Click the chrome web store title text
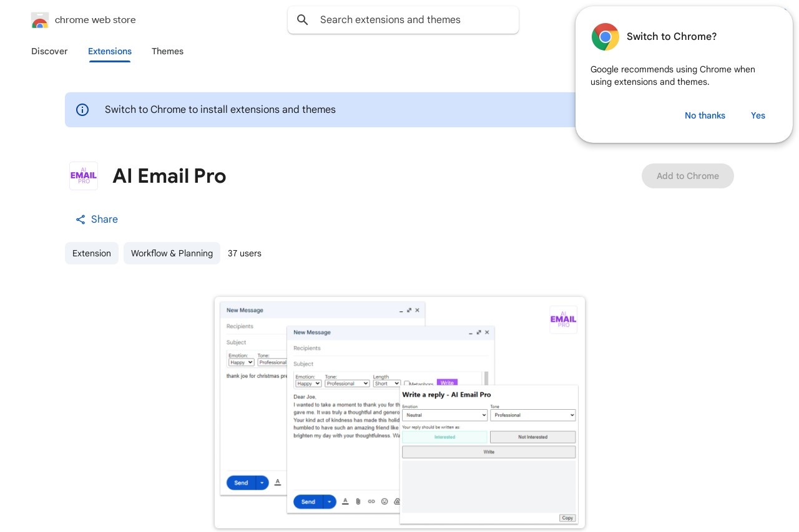The height and width of the screenshot is (532, 799). pos(96,20)
